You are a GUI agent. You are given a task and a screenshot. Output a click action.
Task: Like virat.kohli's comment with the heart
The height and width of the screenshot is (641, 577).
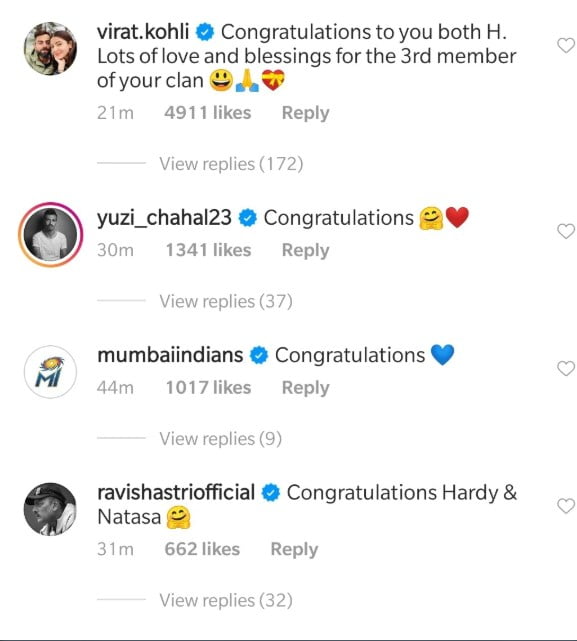point(566,45)
